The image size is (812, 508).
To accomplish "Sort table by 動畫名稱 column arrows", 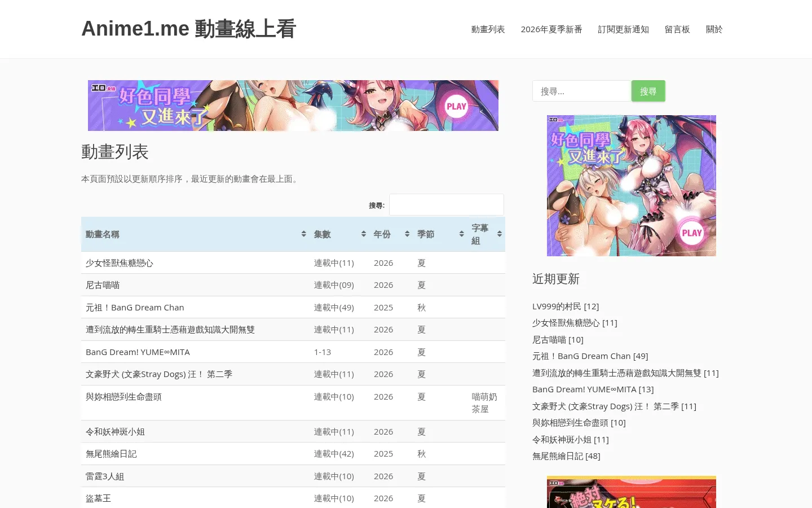I will 303,234.
